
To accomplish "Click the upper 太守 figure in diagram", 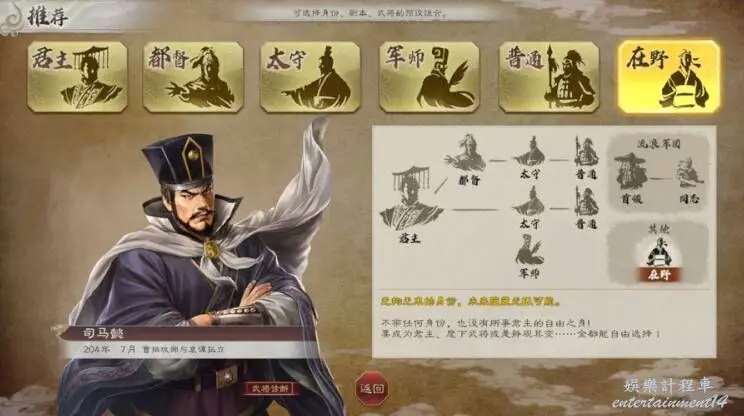I will pyautogui.click(x=530, y=157).
